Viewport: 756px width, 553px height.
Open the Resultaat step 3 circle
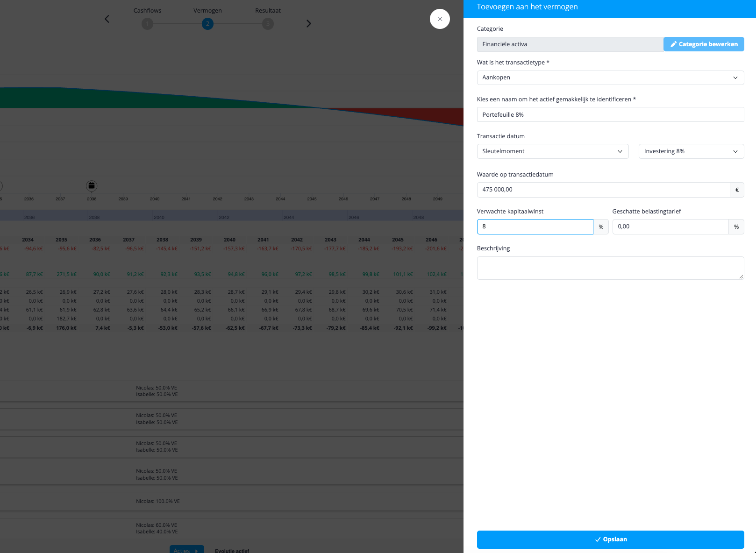click(x=268, y=24)
